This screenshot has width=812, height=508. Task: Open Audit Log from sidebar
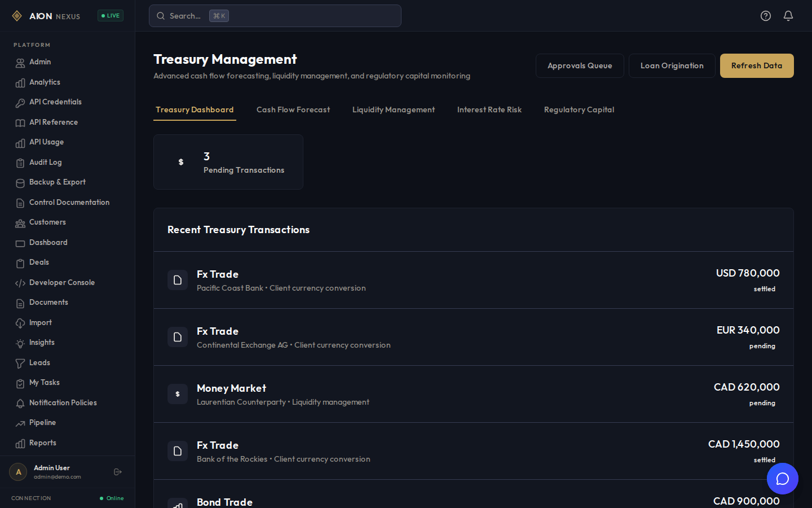point(68,163)
